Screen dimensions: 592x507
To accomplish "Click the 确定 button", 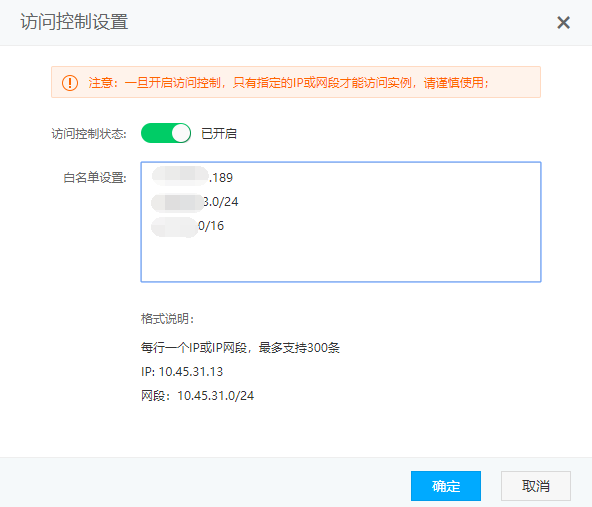I will pyautogui.click(x=446, y=486).
